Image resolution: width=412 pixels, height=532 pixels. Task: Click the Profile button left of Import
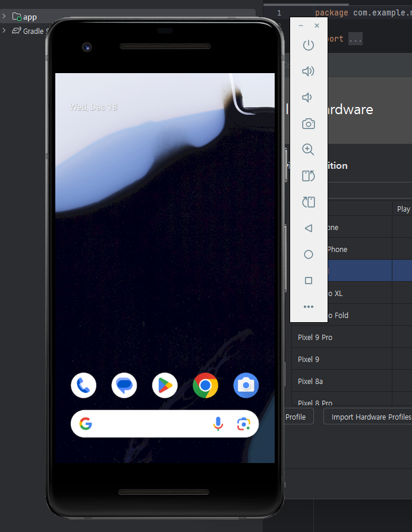point(298,417)
